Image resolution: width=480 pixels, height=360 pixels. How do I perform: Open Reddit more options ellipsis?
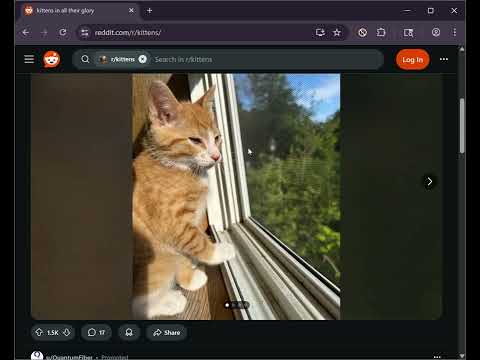point(444,59)
